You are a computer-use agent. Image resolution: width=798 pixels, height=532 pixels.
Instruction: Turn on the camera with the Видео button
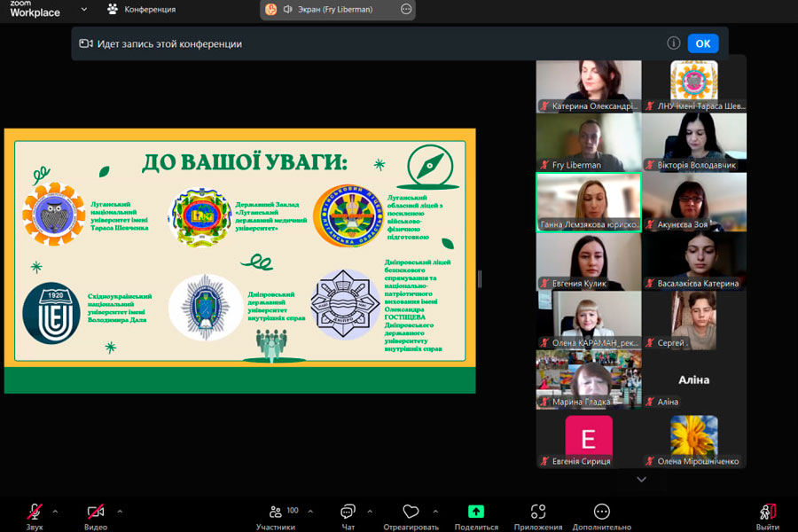pyautogui.click(x=95, y=512)
